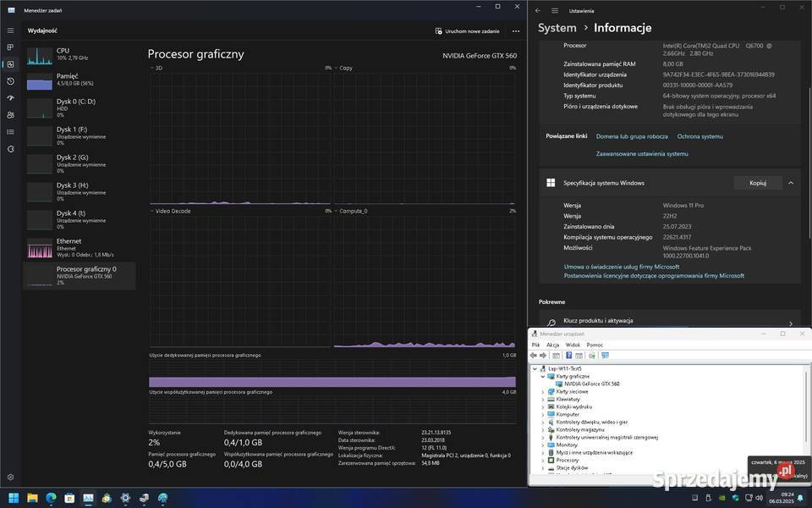Screen dimensions: 812x508
Task: Open Postanowienia licencyjne Microsoft link
Action: [x=654, y=276]
